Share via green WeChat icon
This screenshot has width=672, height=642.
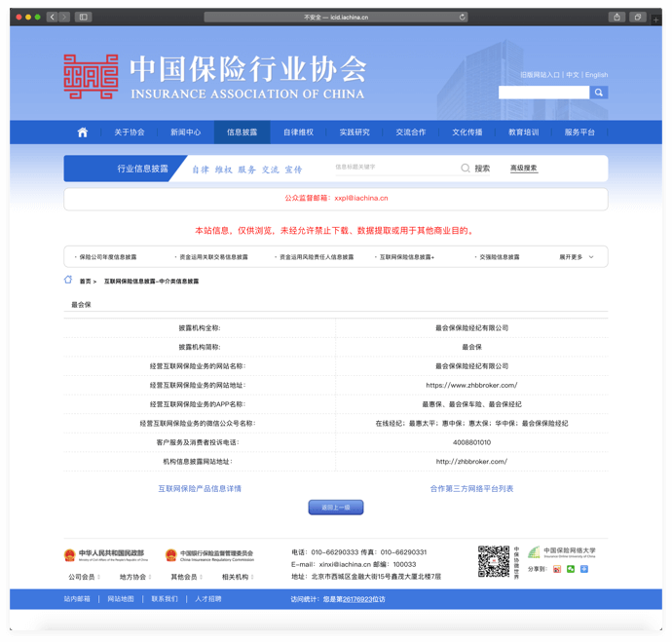[571, 569]
